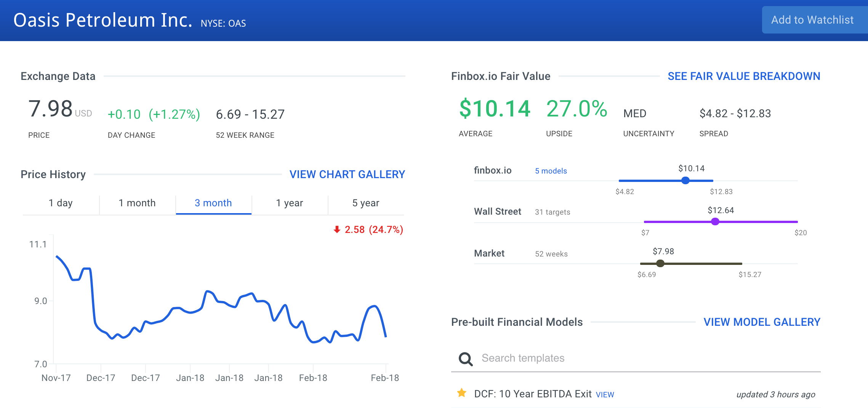Click the 27.0% upside value
Image resolution: width=868 pixels, height=408 pixels.
577,108
